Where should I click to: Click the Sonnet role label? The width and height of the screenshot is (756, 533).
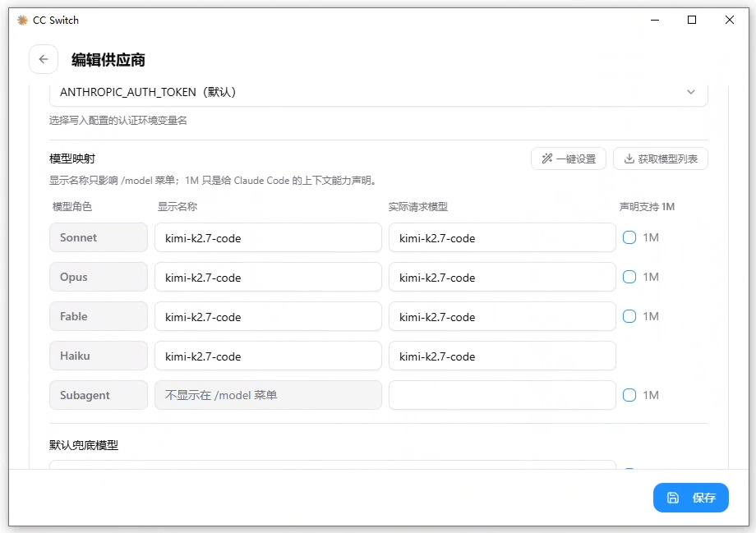[99, 237]
